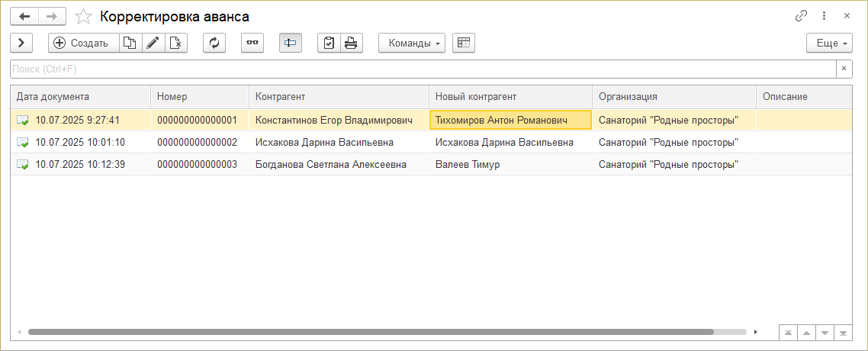Click the pencil edit document icon

pyautogui.click(x=153, y=43)
